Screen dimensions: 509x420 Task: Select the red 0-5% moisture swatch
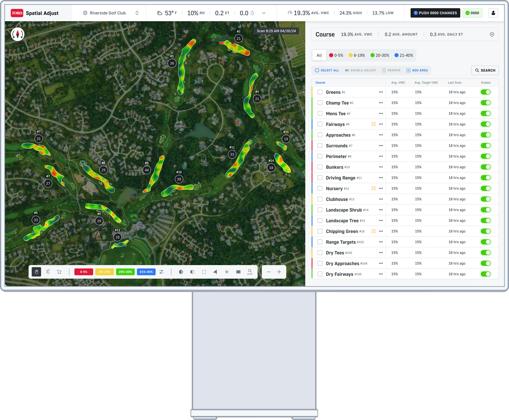click(84, 272)
